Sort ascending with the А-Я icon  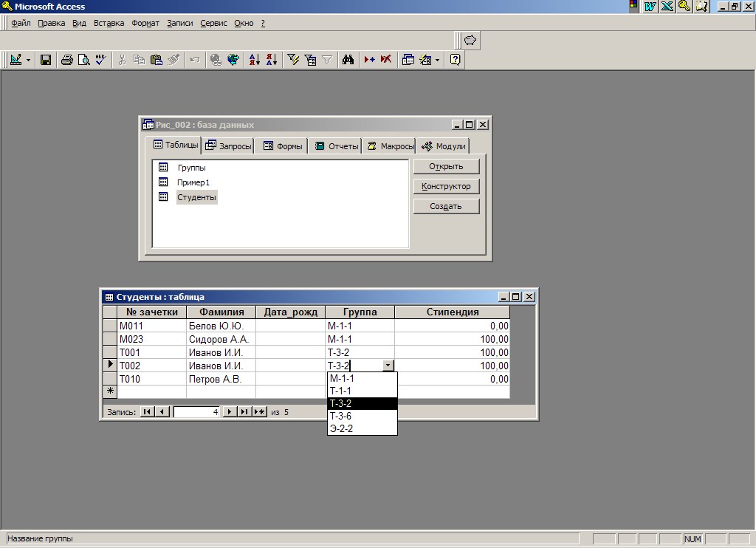255,60
